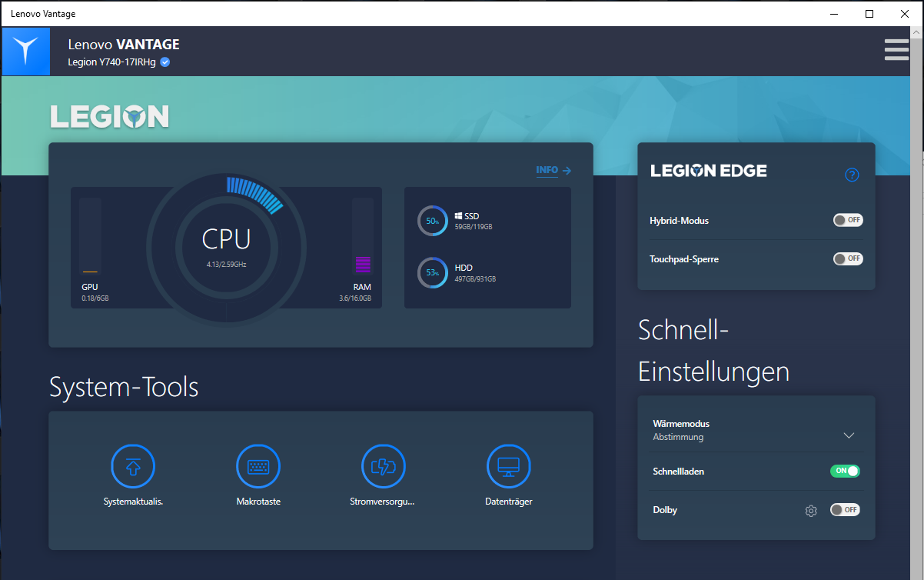924x580 pixels.
Task: Click the SSD value 59GB/119GB
Action: click(x=474, y=228)
